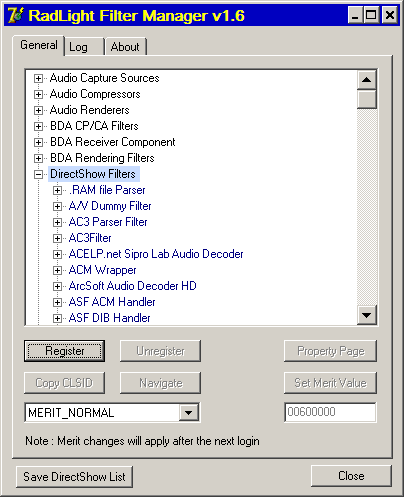This screenshot has width=404, height=497.
Task: Select the AC3 Parser Filter item
Action: (x=108, y=222)
